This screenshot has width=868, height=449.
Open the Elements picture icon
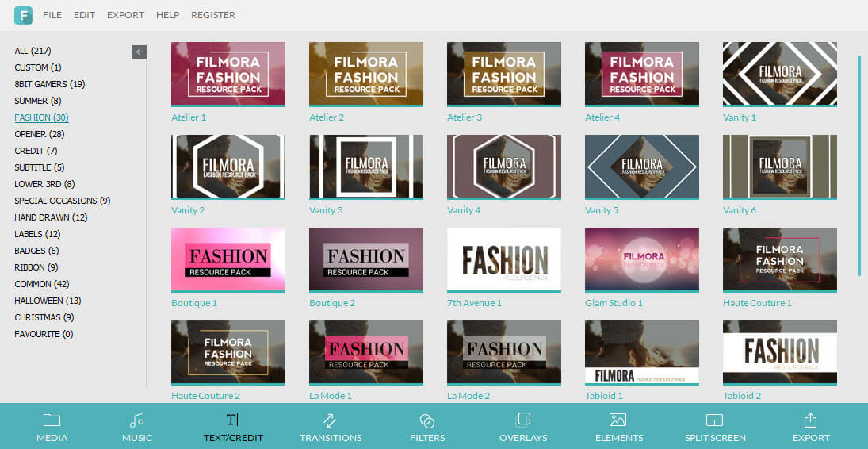[x=618, y=420]
